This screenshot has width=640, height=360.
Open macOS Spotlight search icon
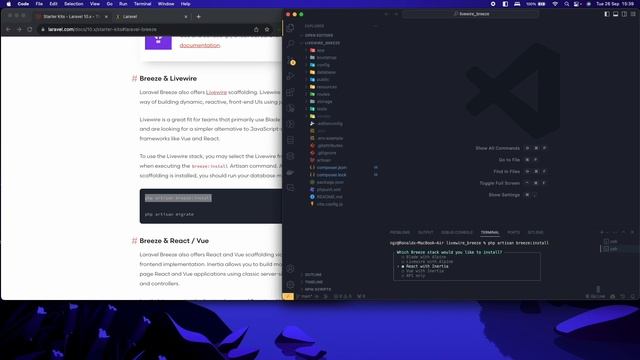coord(567,4)
